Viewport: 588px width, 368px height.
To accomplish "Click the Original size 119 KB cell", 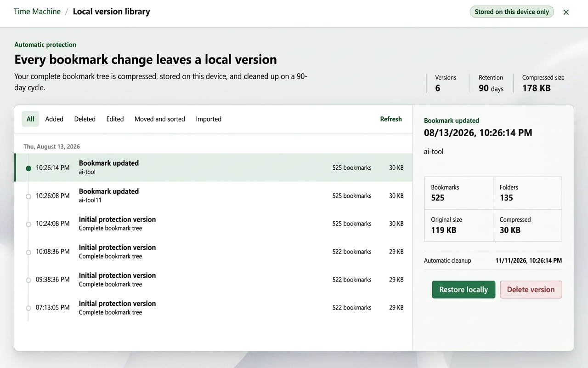I will coord(458,225).
